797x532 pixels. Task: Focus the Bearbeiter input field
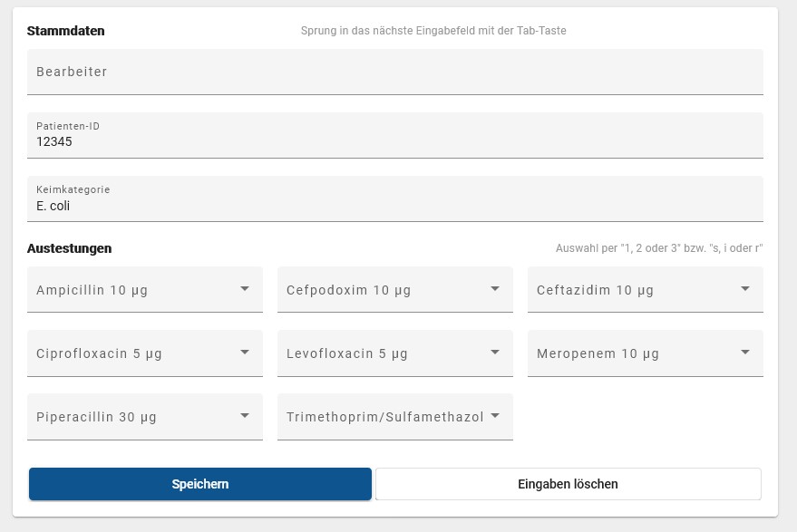click(x=395, y=72)
